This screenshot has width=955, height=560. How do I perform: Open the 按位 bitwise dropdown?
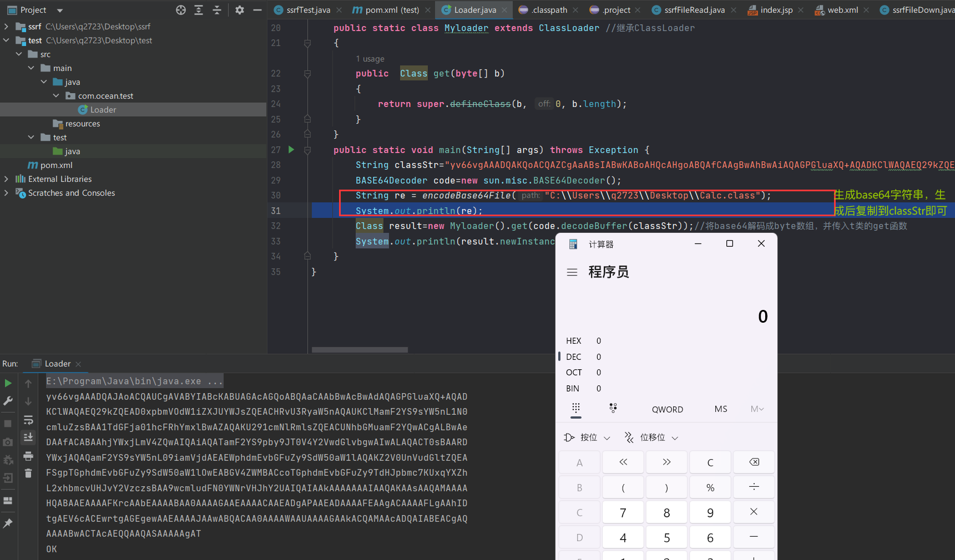587,437
